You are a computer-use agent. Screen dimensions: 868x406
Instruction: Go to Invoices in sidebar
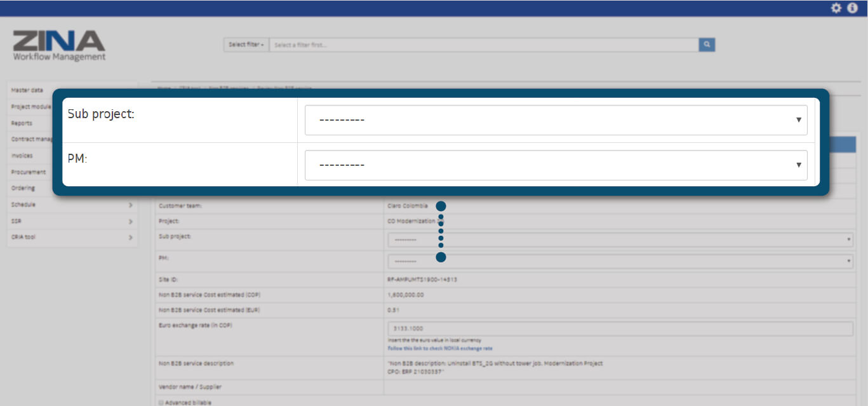point(22,156)
